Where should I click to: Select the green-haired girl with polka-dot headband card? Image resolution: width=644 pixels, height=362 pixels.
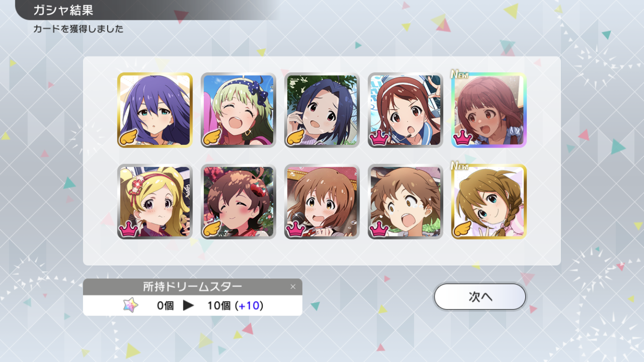[x=238, y=110]
